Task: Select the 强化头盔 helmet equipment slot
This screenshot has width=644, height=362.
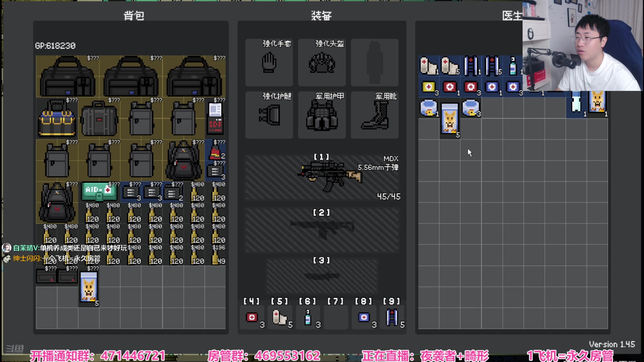Action: (322, 62)
